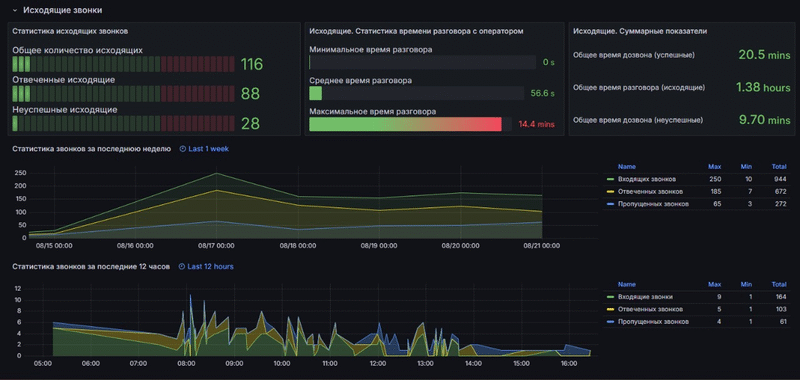800x380 pixels.
Task: Click the clock icon beside Last 1 week
Action: pos(183,149)
